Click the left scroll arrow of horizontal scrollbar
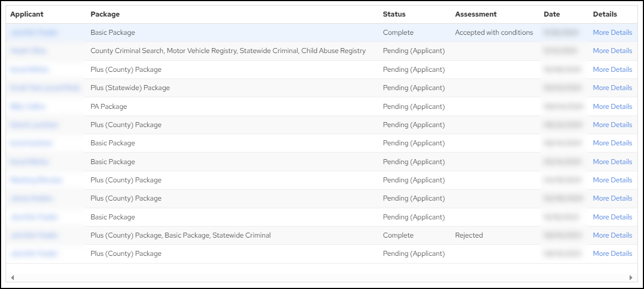 [x=12, y=277]
